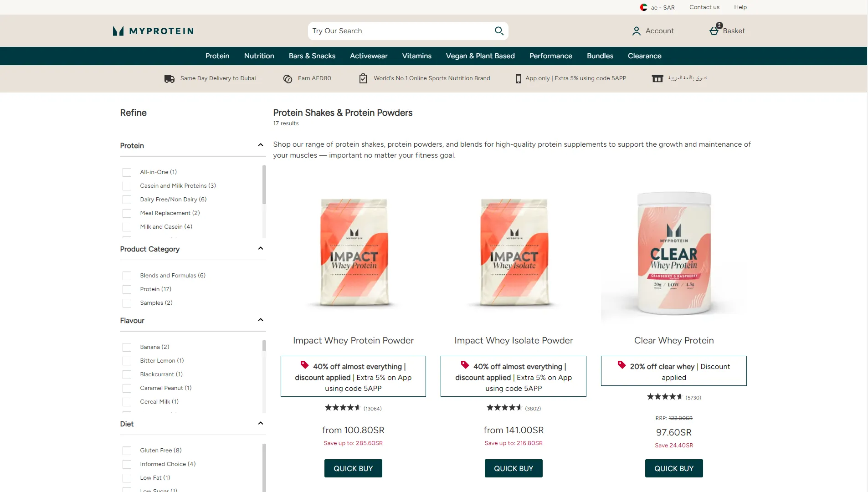Quick buy Impact Whey Protein Powder
The height and width of the screenshot is (492, 868).
coord(353,468)
